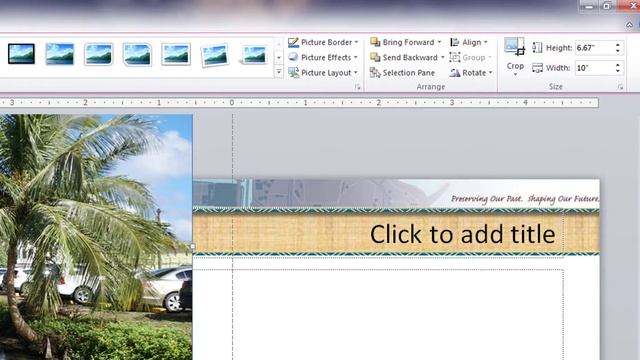Click the Send Backward icon
Image resolution: width=640 pixels, height=360 pixels.
375,57
